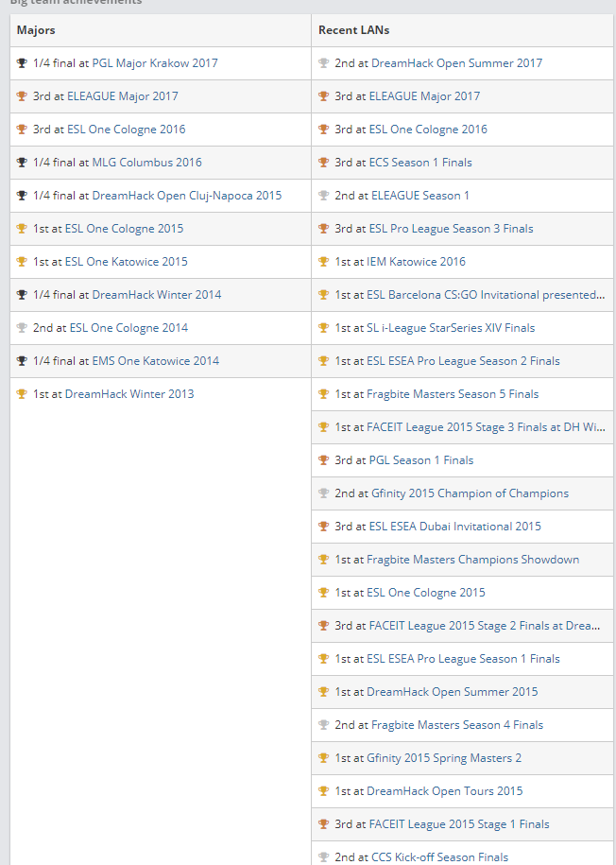This screenshot has width=616, height=865.
Task: Open ESL Barcelona CS:GO Invitational link
Action: click(486, 295)
